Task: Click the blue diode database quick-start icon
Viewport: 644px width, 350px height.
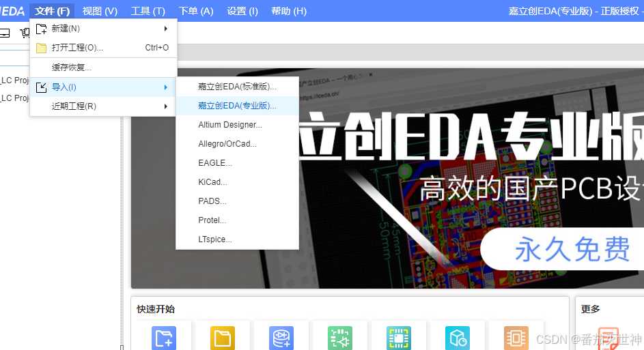Action: (281, 338)
